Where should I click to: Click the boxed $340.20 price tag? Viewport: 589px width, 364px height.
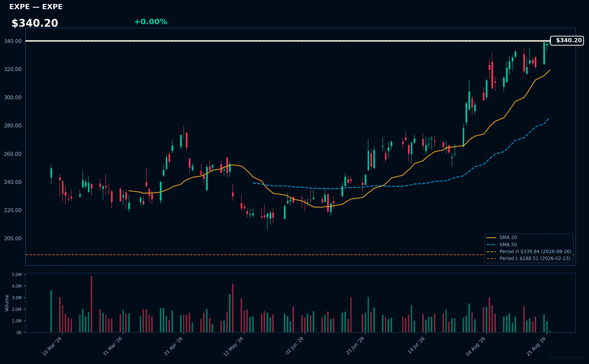(x=567, y=40)
